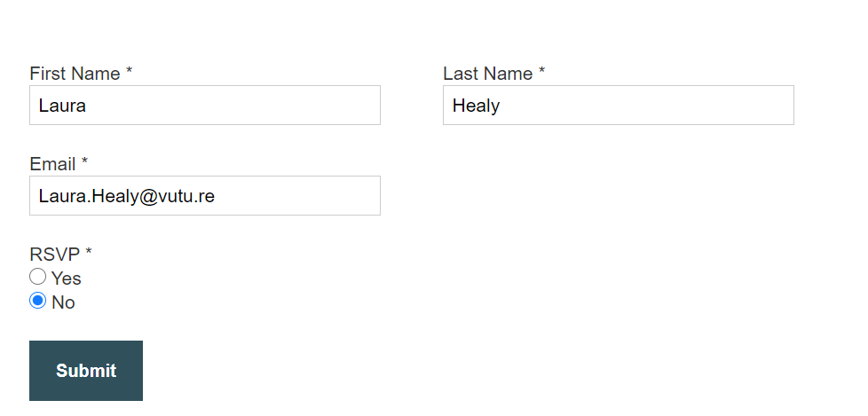Focus the First Name input field
This screenshot has height=416, width=868.
point(205,105)
